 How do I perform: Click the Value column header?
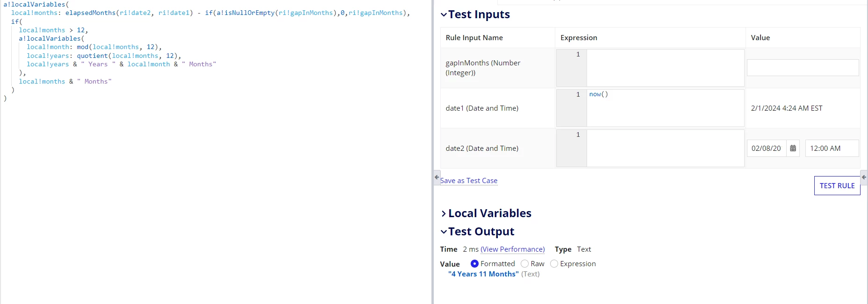760,38
